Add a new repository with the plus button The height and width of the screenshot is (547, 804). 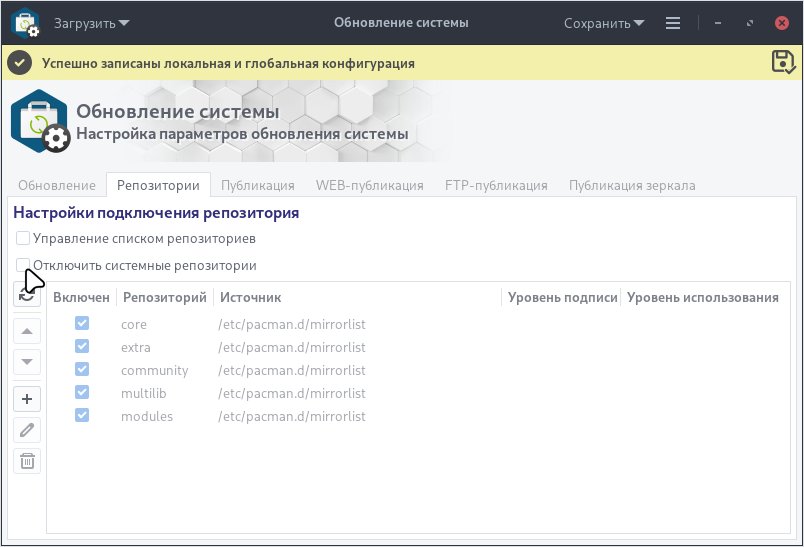(27, 399)
